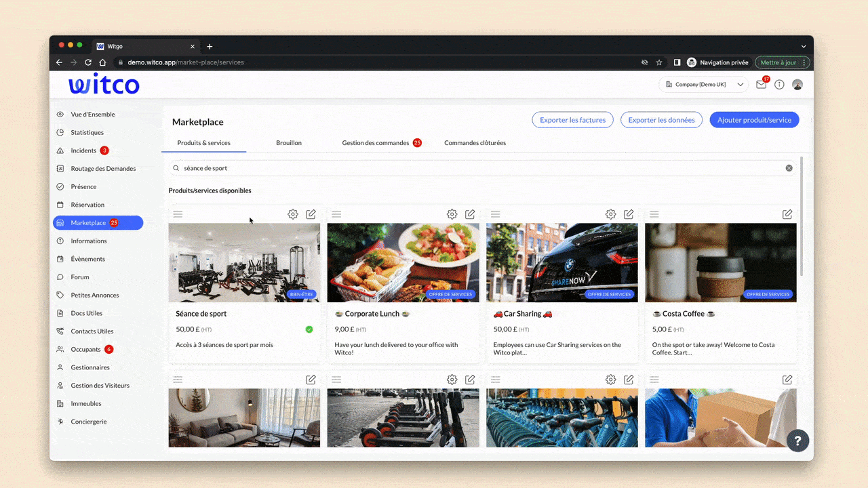Screen dimensions: 868x488
Task: Click the Gestion des Visiteurs icon
Action: coord(60,386)
